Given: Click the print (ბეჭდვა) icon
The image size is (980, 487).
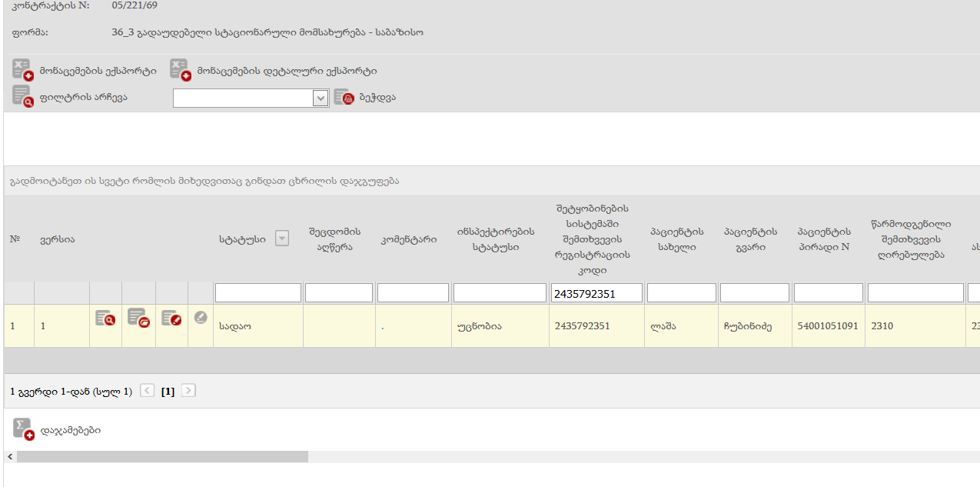Looking at the screenshot, I should 343,98.
